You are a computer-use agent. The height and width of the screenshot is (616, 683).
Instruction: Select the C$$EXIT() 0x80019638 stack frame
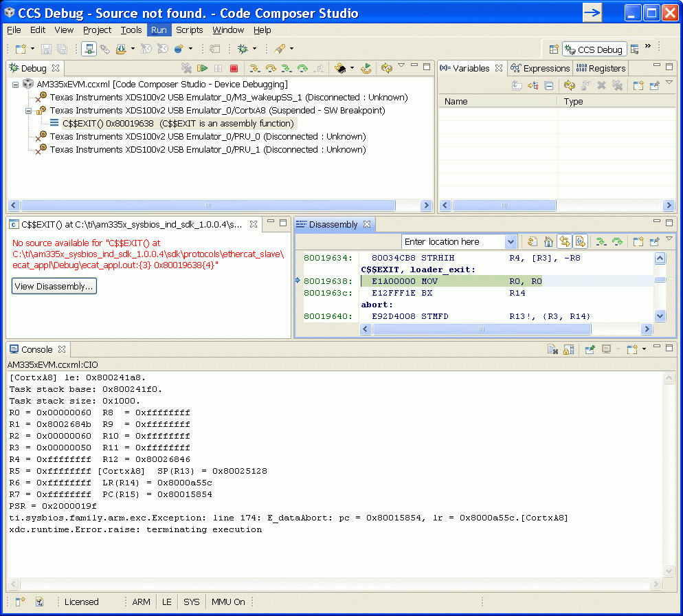coord(178,124)
